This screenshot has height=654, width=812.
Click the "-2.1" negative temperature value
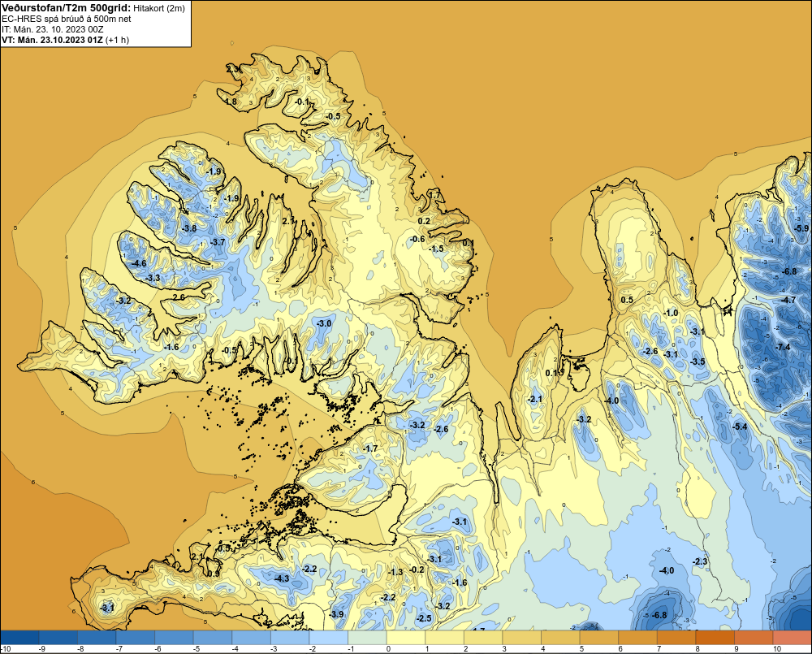coord(534,399)
